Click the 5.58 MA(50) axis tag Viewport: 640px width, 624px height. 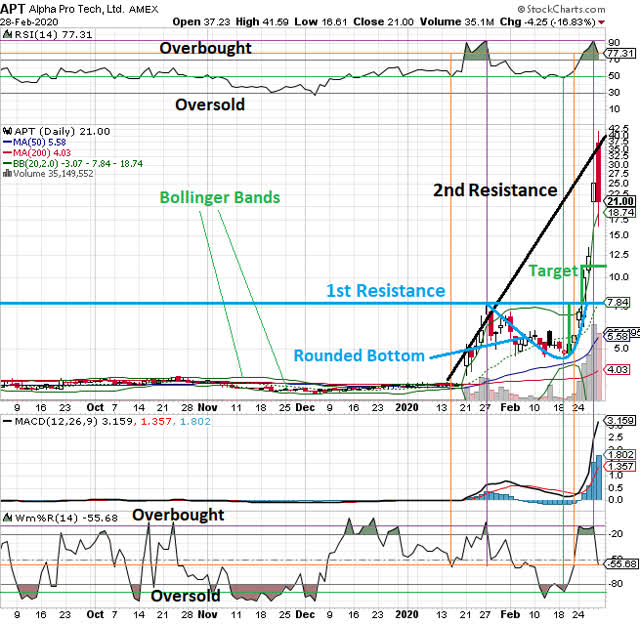[617, 336]
